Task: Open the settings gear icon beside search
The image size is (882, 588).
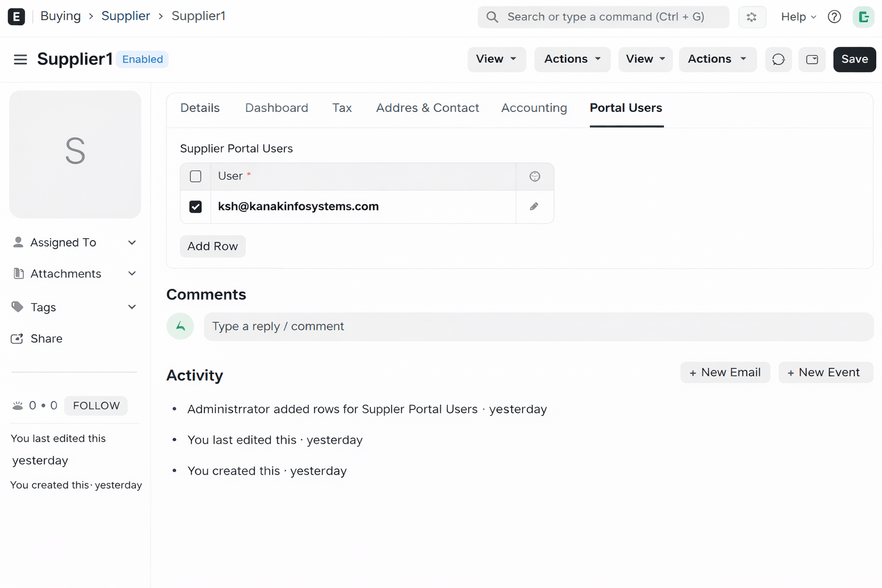Action: (x=752, y=17)
